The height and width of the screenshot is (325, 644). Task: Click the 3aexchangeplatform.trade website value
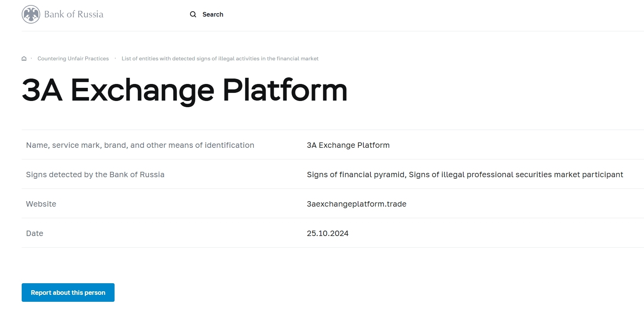356,204
